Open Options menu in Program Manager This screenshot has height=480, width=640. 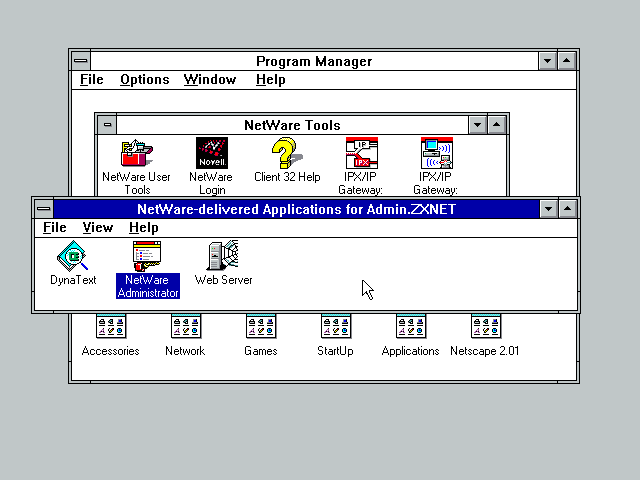144,80
